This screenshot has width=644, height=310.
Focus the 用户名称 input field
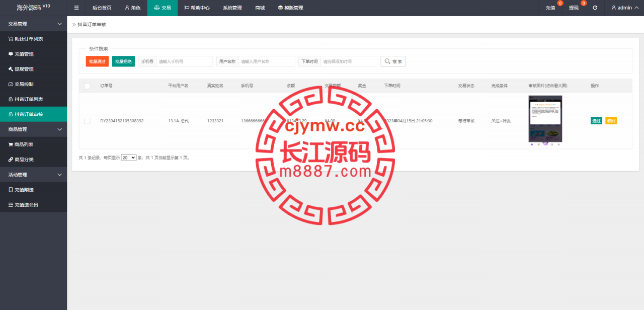(266, 61)
